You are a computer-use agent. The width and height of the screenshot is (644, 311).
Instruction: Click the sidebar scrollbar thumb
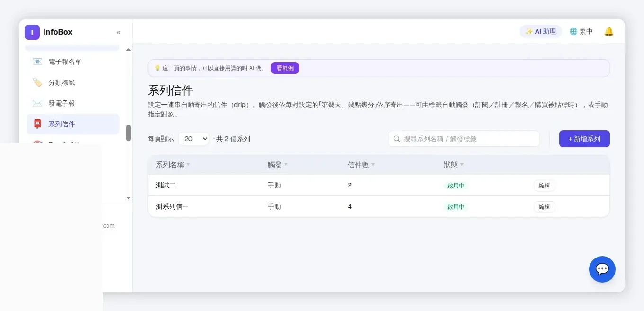pos(128,133)
